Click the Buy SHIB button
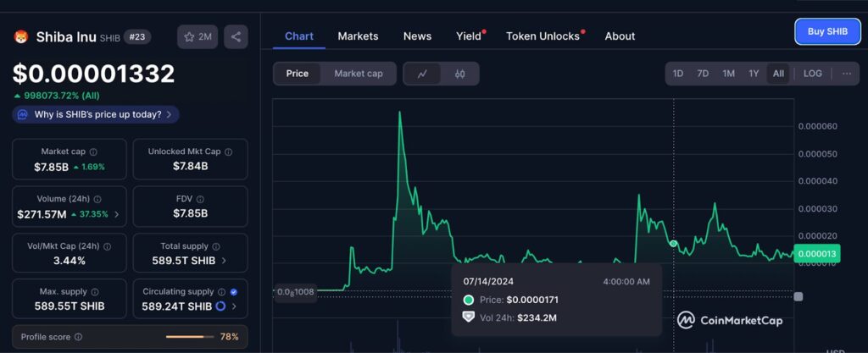The height and width of the screenshot is (353, 868). [827, 31]
